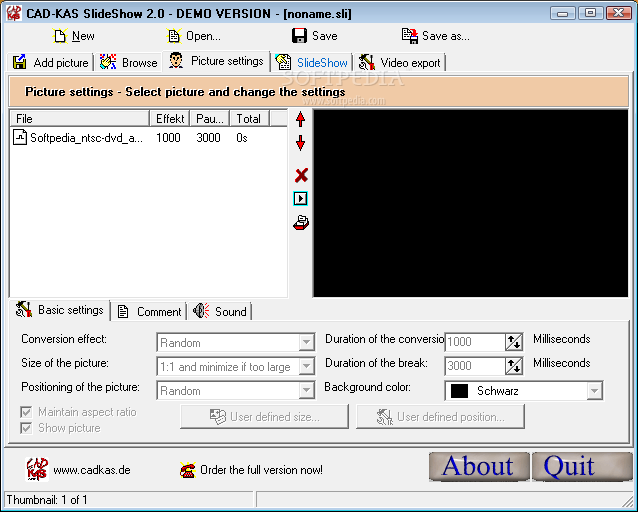
Task: Click the Effekt column header
Action: tap(170, 118)
